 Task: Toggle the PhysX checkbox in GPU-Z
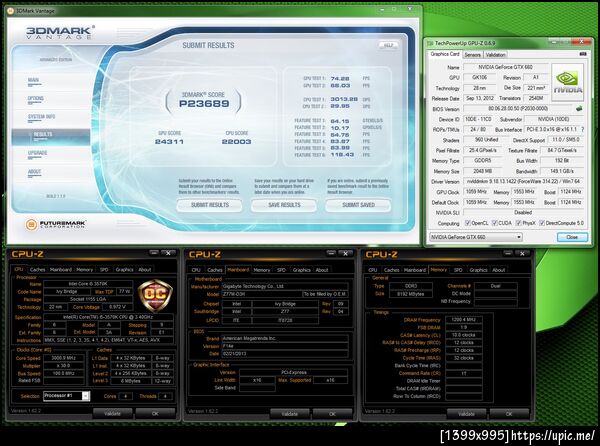pyautogui.click(x=518, y=223)
